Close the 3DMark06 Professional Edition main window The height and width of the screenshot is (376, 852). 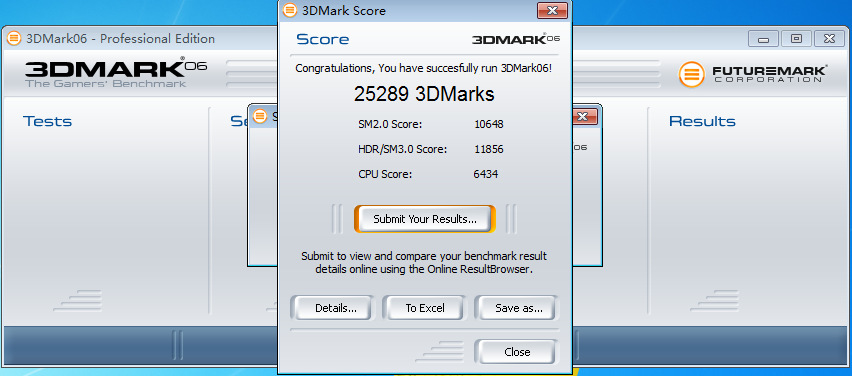point(829,39)
